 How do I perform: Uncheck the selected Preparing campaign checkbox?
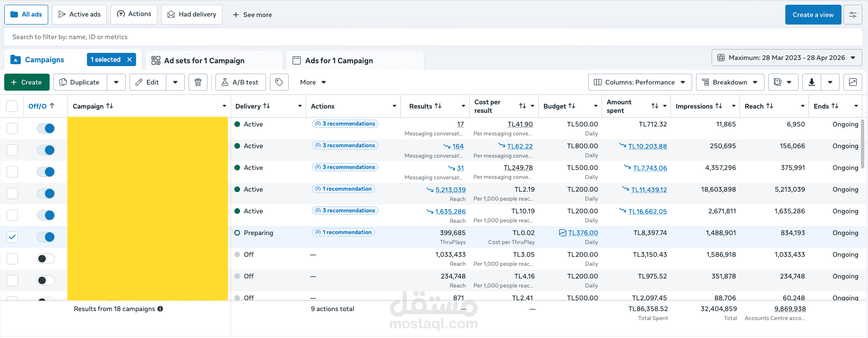pos(12,237)
